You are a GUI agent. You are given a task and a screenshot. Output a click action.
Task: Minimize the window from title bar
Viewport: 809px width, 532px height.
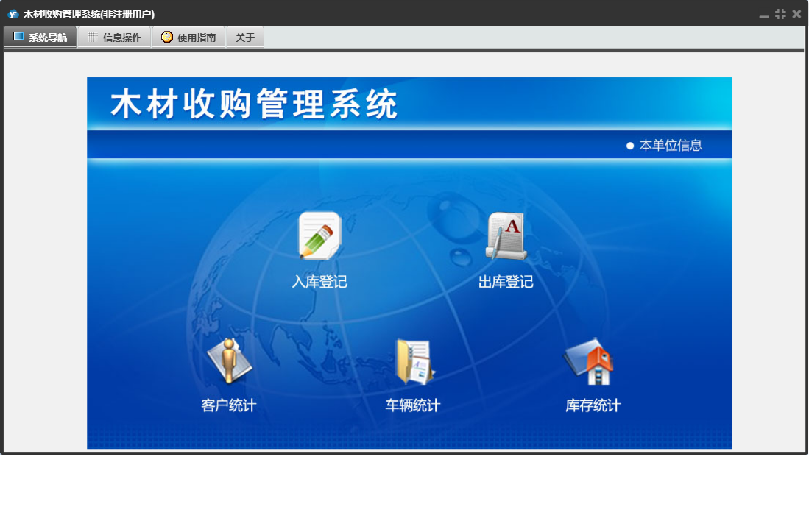pos(764,15)
